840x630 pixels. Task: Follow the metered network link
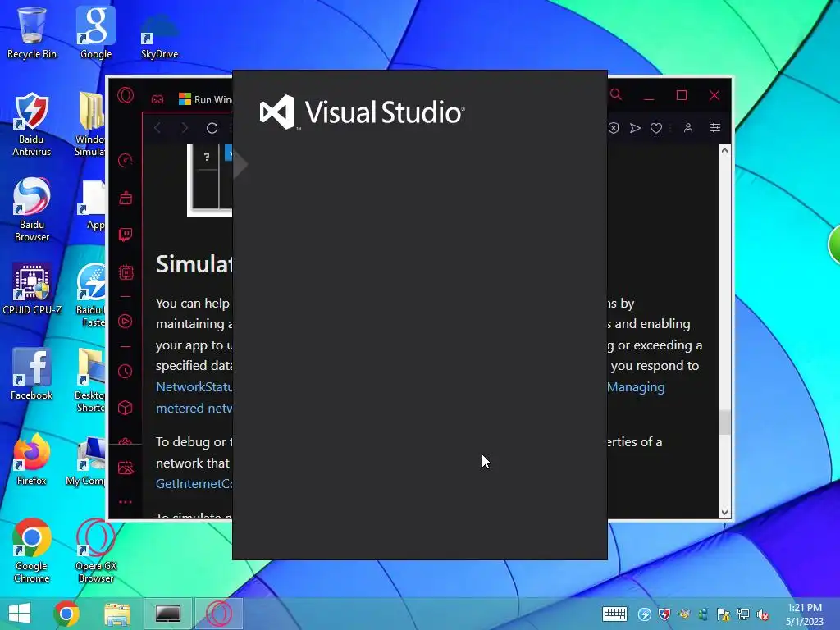coord(194,409)
